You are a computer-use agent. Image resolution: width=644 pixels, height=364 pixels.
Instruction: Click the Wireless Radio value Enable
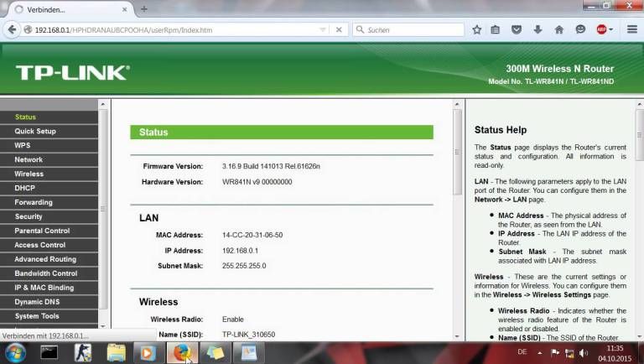pos(233,320)
